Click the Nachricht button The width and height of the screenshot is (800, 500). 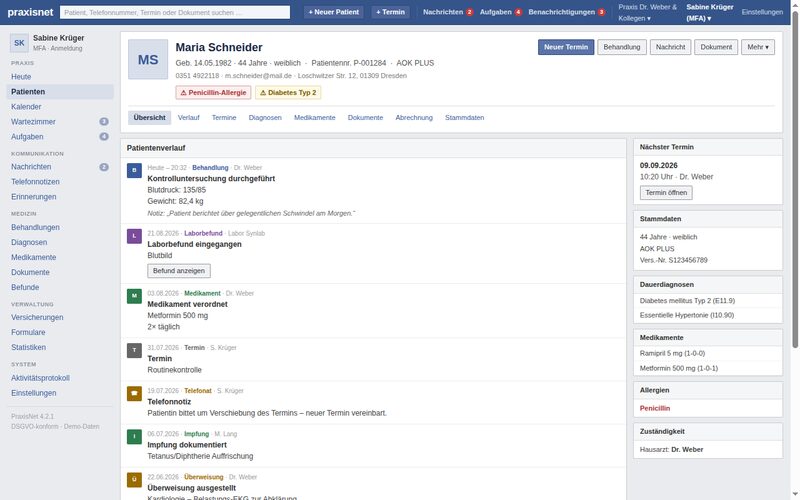pos(670,47)
